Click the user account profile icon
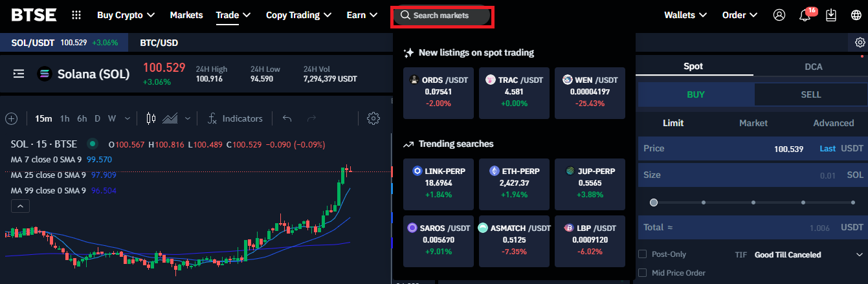Viewport: 868px width, 284px height. (x=779, y=15)
